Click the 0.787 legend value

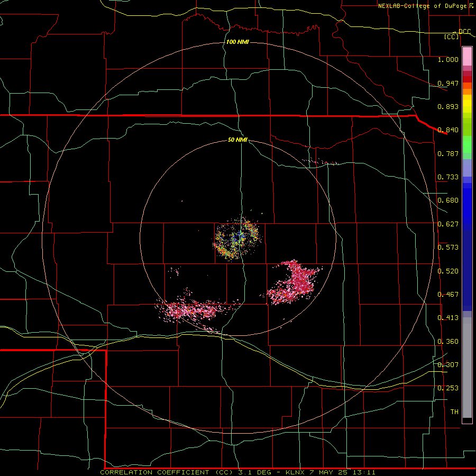click(448, 153)
